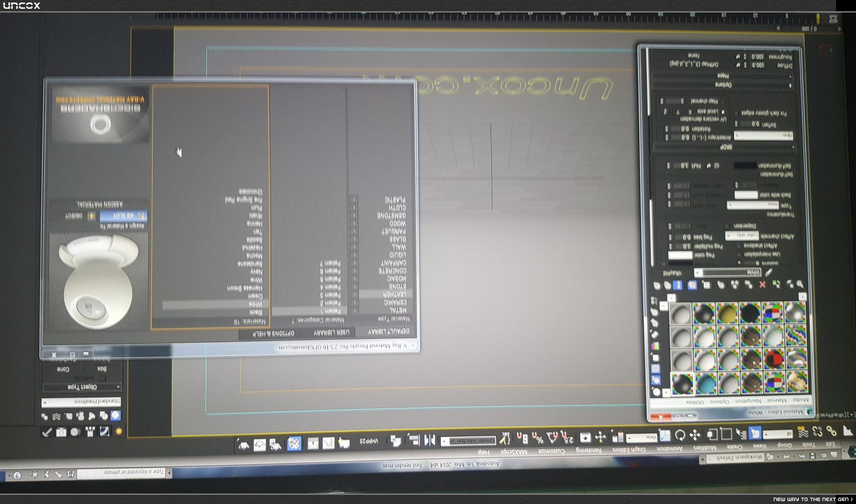
Task: Click the red X Reset Map icon
Action: pos(762,285)
